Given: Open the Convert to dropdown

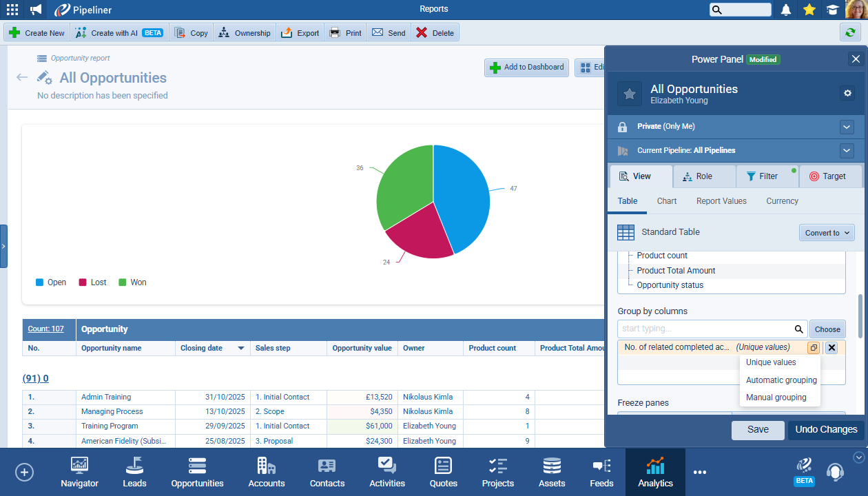Looking at the screenshot, I should 827,233.
